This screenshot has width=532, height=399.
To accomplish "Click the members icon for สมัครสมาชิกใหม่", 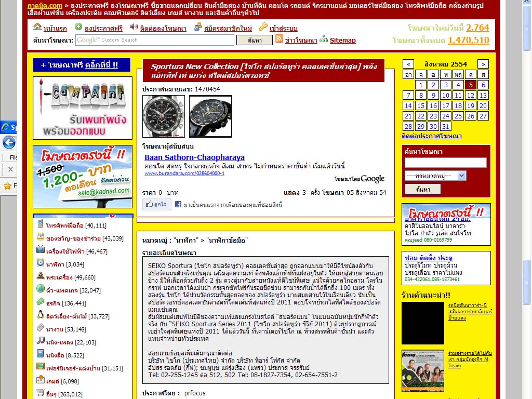I will pos(198,27).
